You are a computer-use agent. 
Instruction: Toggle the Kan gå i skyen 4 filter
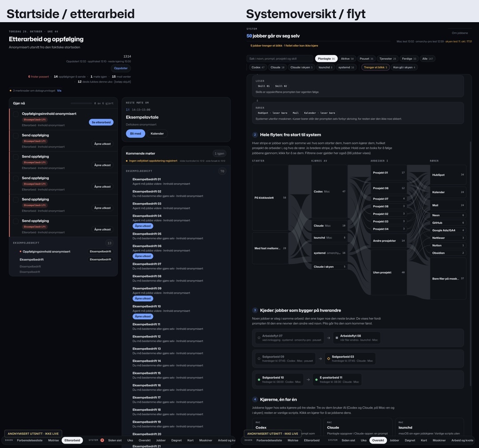pyautogui.click(x=404, y=67)
